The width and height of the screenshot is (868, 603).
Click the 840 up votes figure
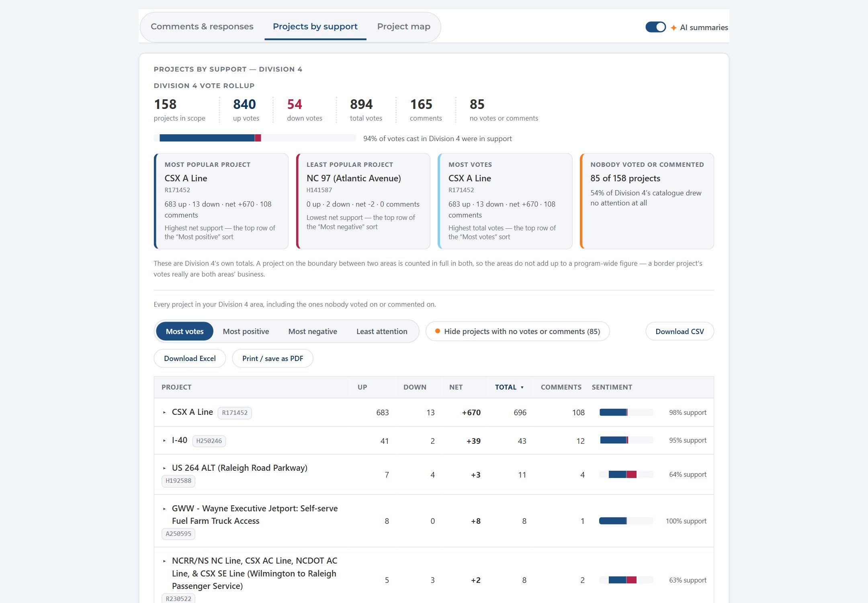point(244,105)
